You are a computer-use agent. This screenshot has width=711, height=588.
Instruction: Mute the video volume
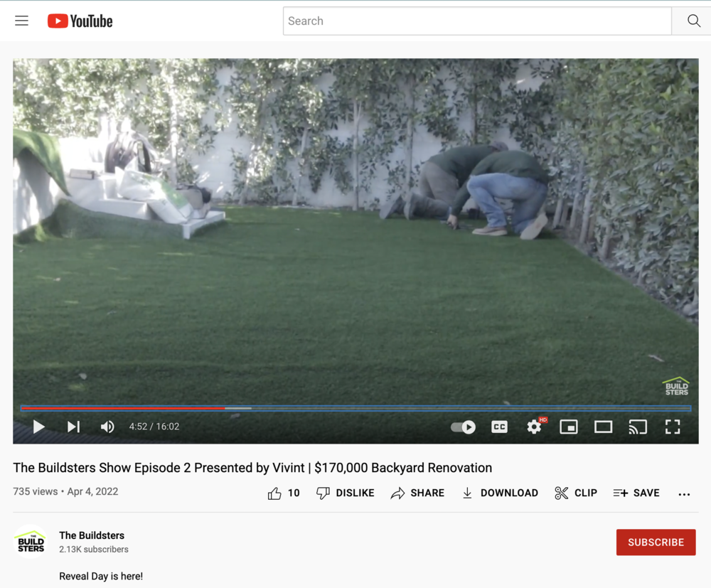[107, 427]
